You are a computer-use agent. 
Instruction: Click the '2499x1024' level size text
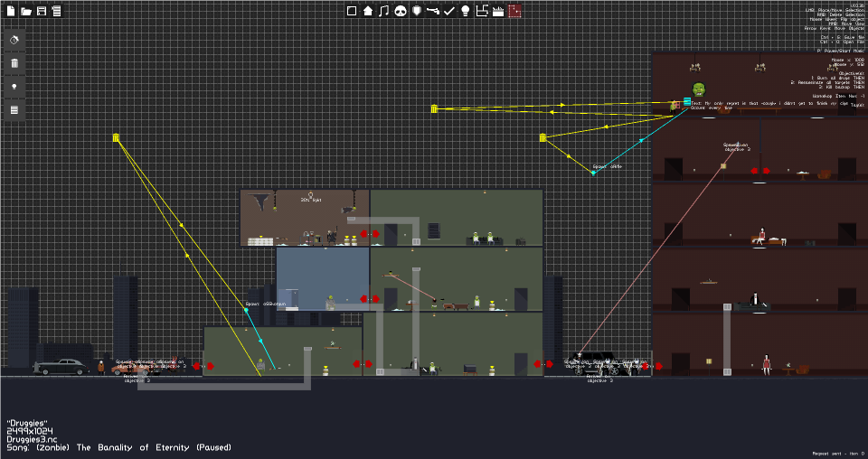point(30,431)
